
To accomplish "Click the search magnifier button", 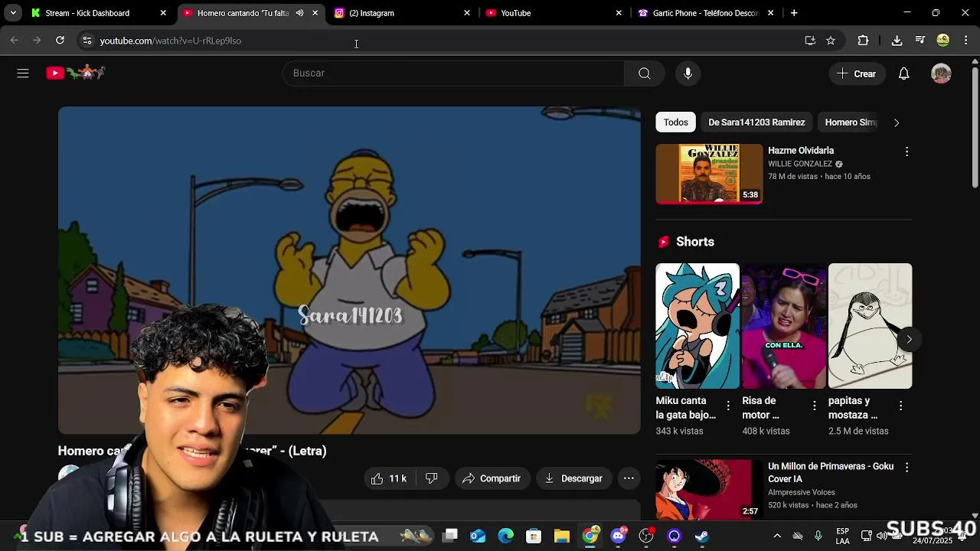I will pyautogui.click(x=645, y=73).
